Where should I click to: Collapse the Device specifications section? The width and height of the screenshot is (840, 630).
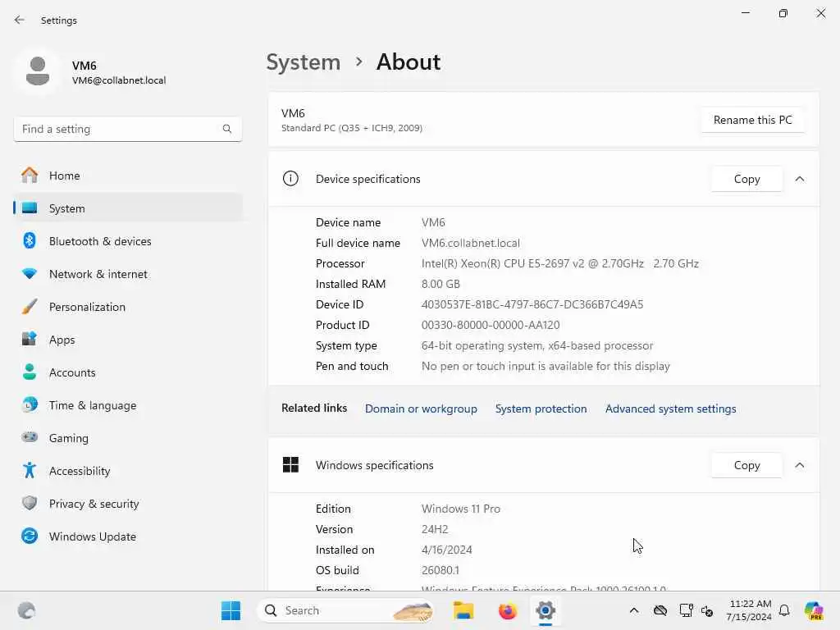799,178
